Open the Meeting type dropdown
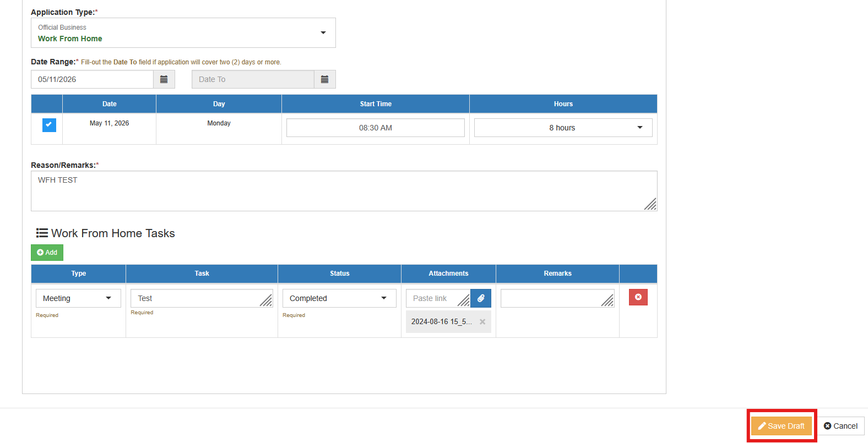The image size is (868, 443). pyautogui.click(x=78, y=298)
